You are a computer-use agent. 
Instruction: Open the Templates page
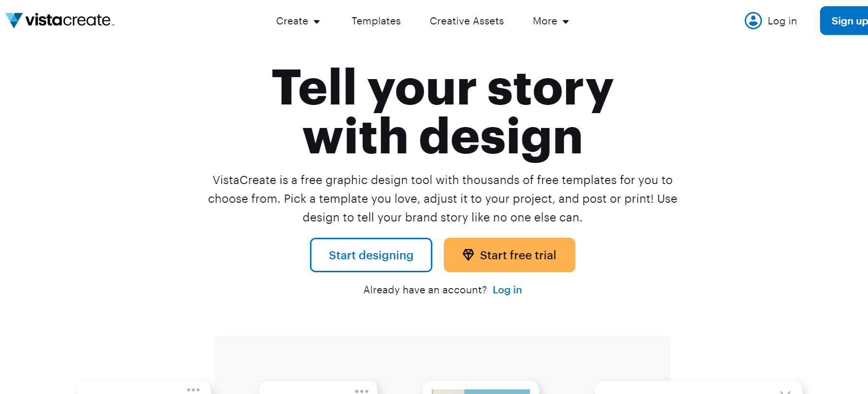tap(376, 21)
